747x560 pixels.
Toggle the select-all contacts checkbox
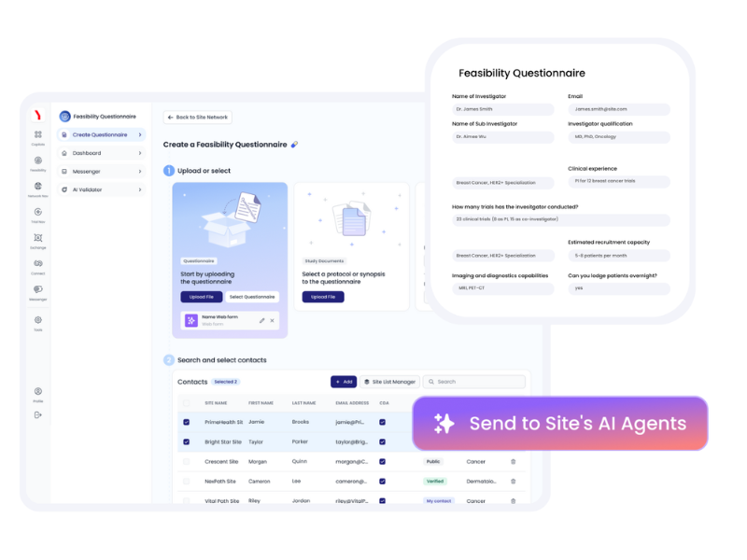186,403
